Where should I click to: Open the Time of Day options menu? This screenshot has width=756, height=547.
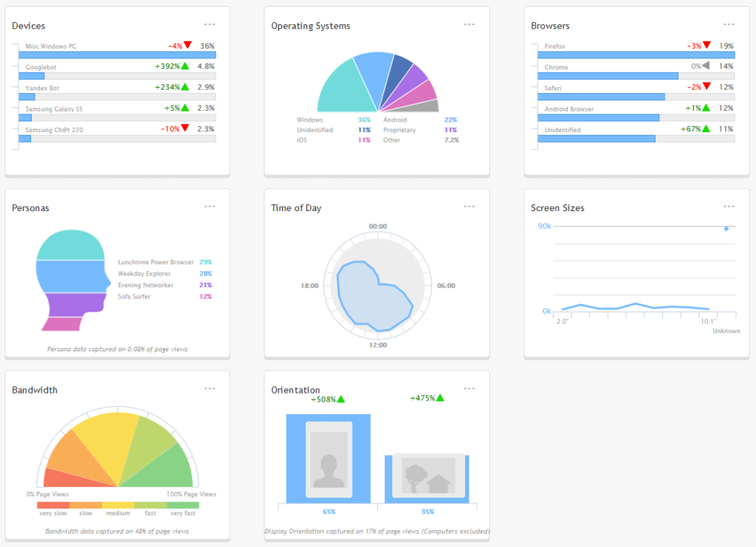click(470, 206)
